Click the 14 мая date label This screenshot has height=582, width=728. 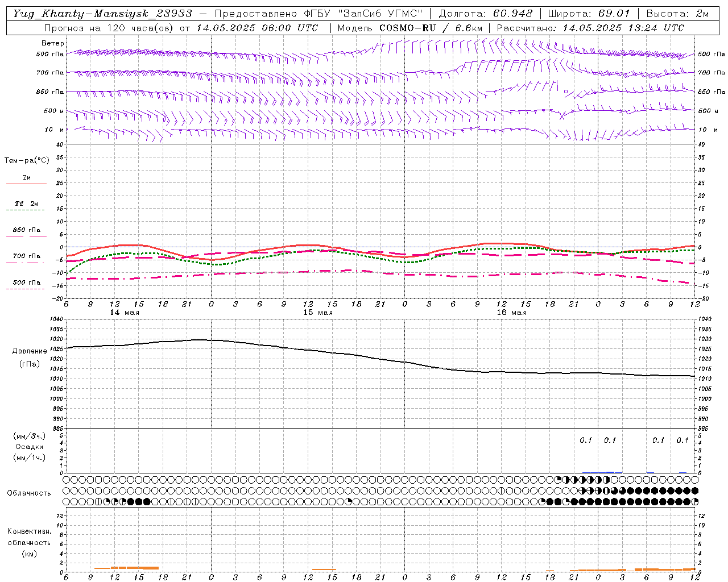pyautogui.click(x=125, y=313)
